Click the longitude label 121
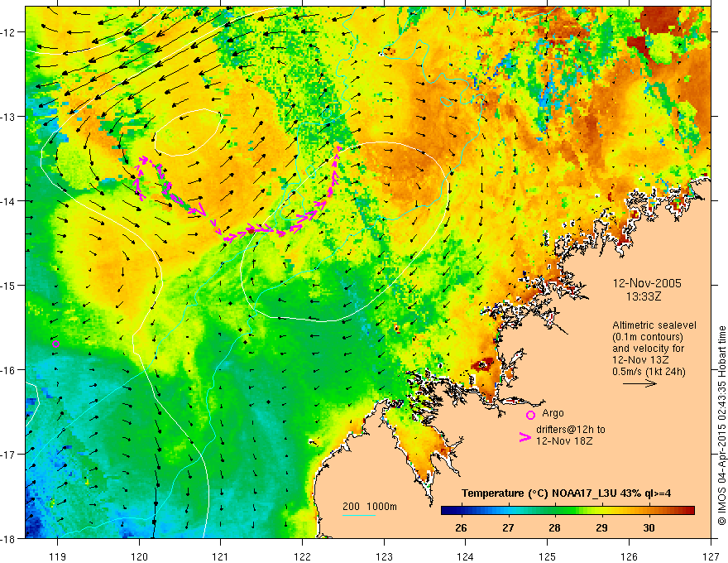Screen dimensions: 728x563 [x=221, y=556]
